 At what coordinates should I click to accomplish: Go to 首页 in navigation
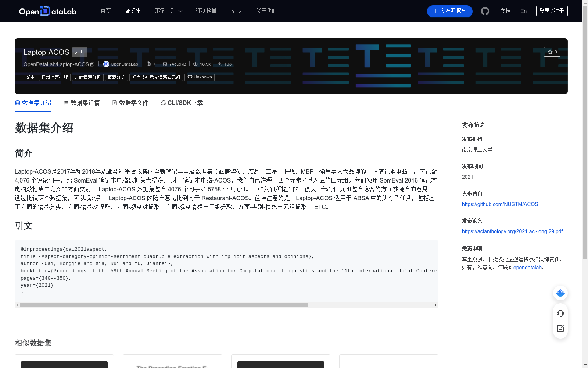(x=105, y=11)
